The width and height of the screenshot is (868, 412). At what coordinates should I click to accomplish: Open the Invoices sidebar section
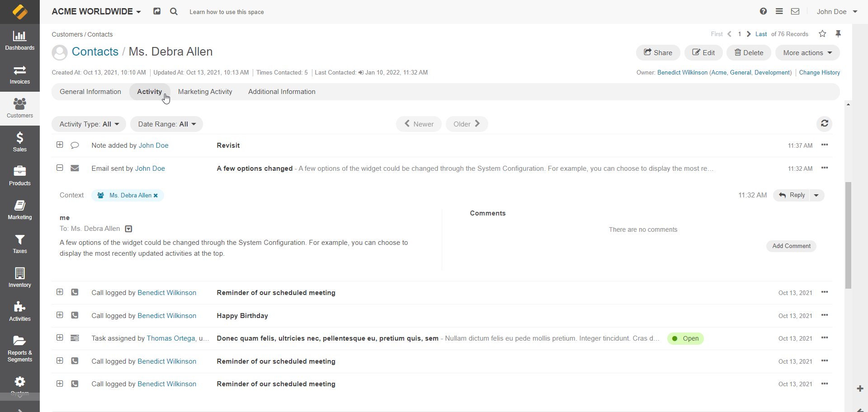19,75
